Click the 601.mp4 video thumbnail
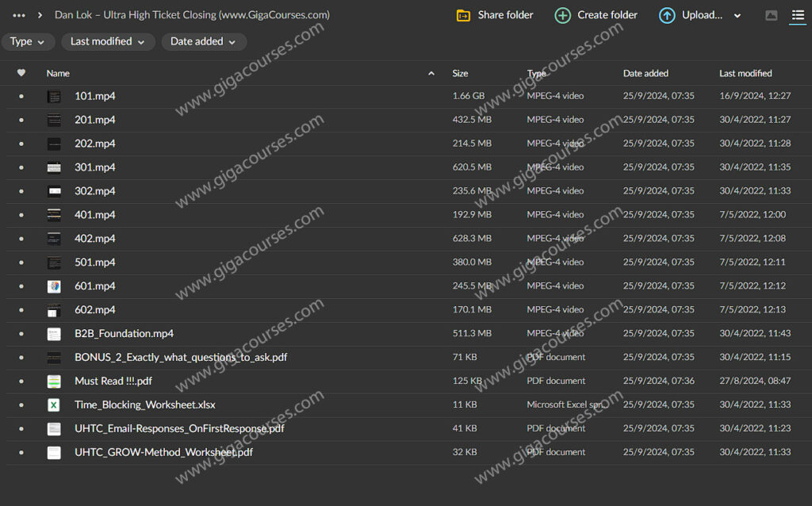 (54, 286)
